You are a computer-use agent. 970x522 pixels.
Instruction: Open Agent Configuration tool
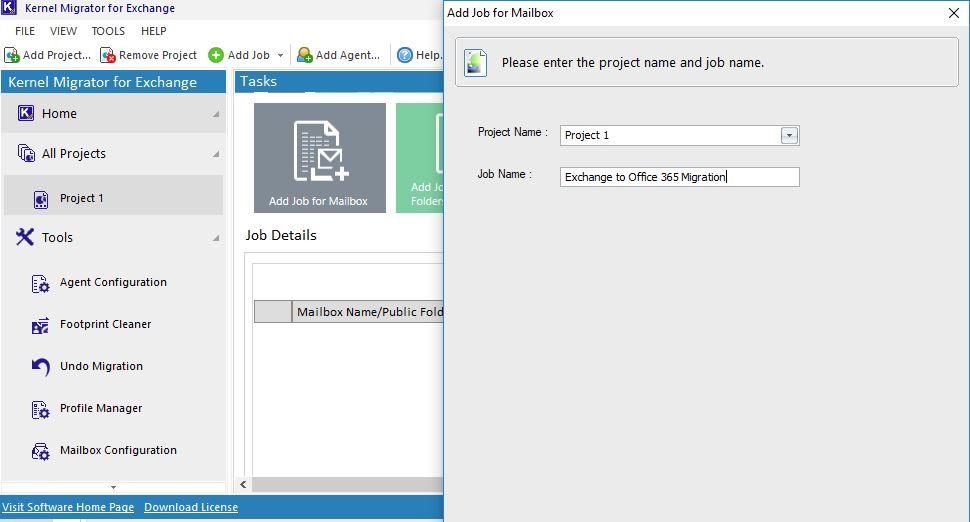113,282
